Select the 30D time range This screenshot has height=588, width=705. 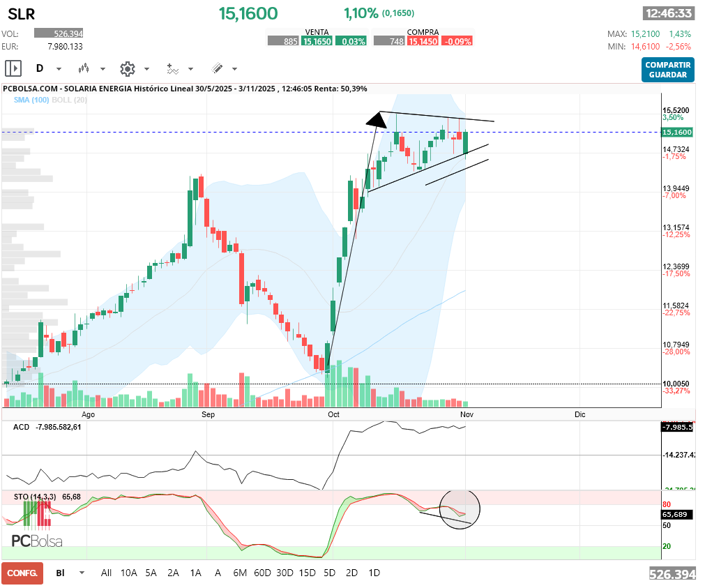(285, 573)
